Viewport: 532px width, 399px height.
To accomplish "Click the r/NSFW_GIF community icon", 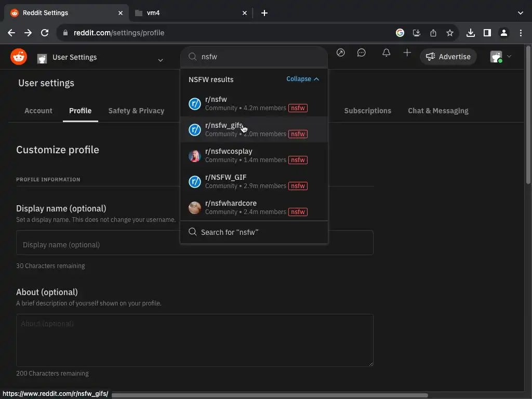I will pos(195,181).
